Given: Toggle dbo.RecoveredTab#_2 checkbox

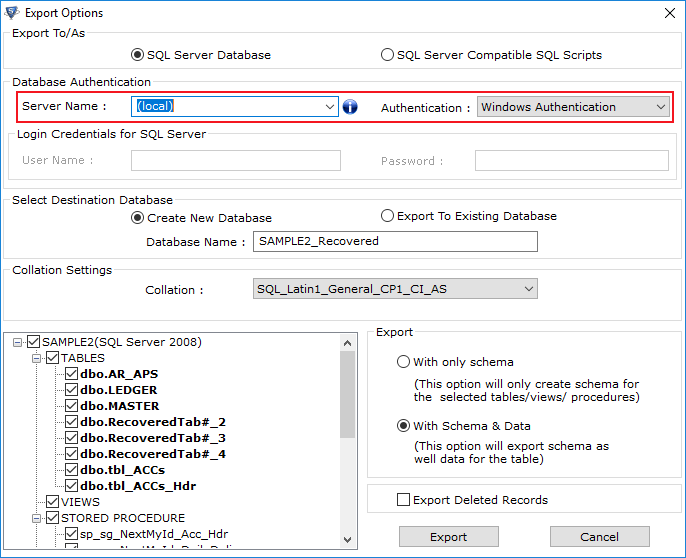Looking at the screenshot, I should point(71,422).
